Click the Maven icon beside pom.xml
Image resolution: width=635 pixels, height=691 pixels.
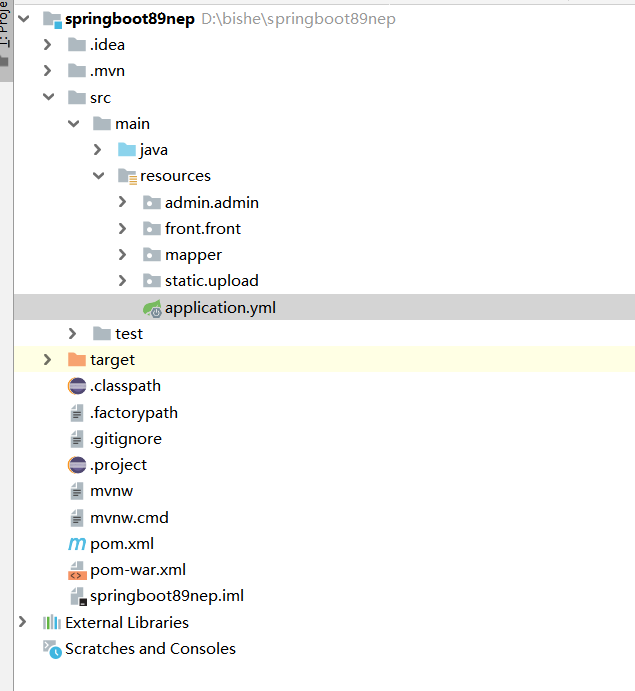tap(77, 544)
